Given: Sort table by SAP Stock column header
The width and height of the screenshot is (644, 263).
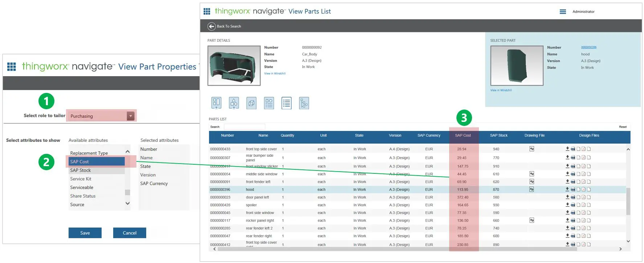Looking at the screenshot, I should pos(499,135).
